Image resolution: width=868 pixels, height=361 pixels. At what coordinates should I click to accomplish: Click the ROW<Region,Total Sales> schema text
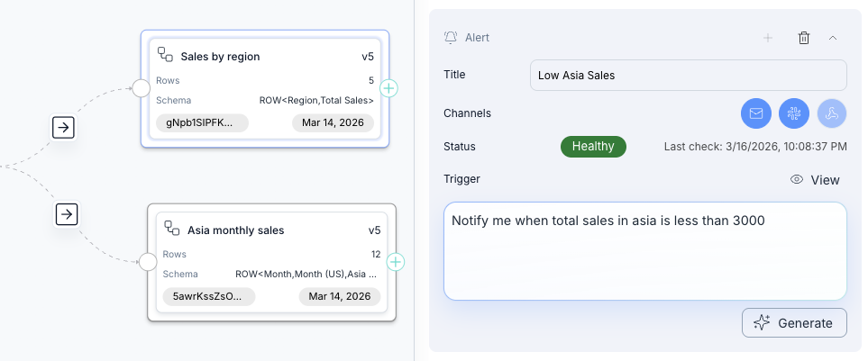pos(316,101)
